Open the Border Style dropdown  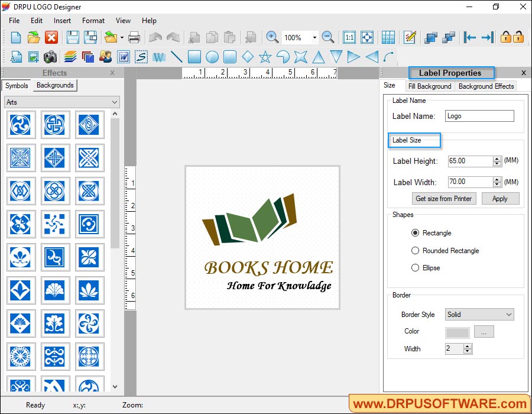pyautogui.click(x=507, y=314)
